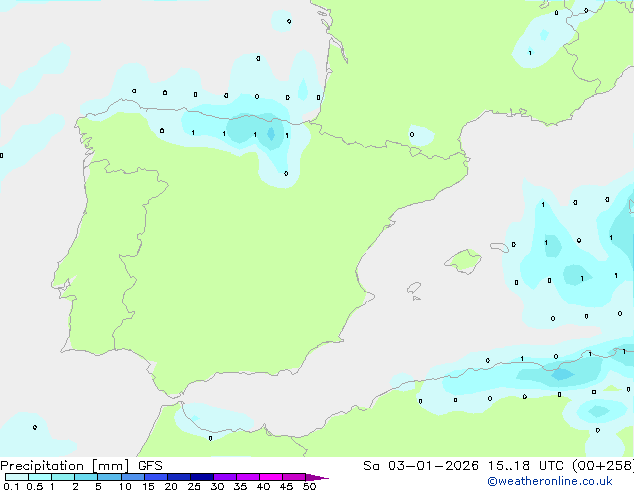Pick the 25 mm navy legend swatch
634x490 pixels.
pyautogui.click(x=202, y=477)
